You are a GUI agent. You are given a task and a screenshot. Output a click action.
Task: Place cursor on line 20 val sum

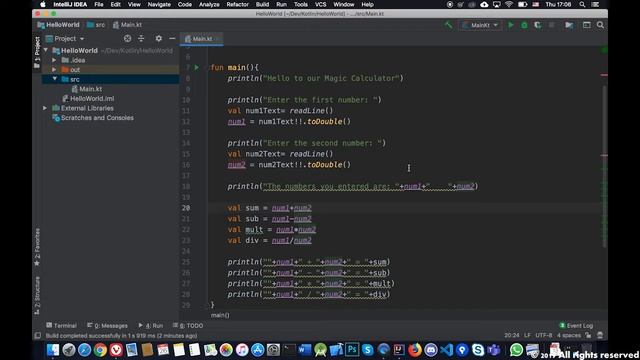pos(269,208)
